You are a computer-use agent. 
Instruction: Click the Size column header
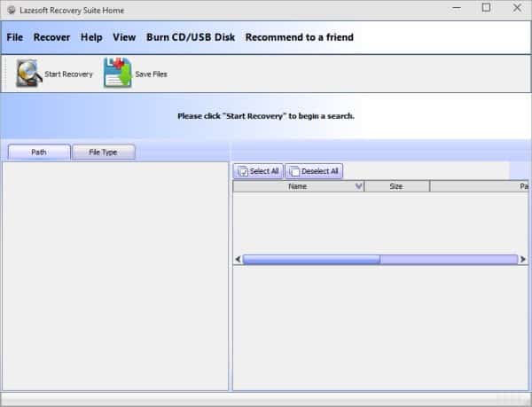coord(396,186)
